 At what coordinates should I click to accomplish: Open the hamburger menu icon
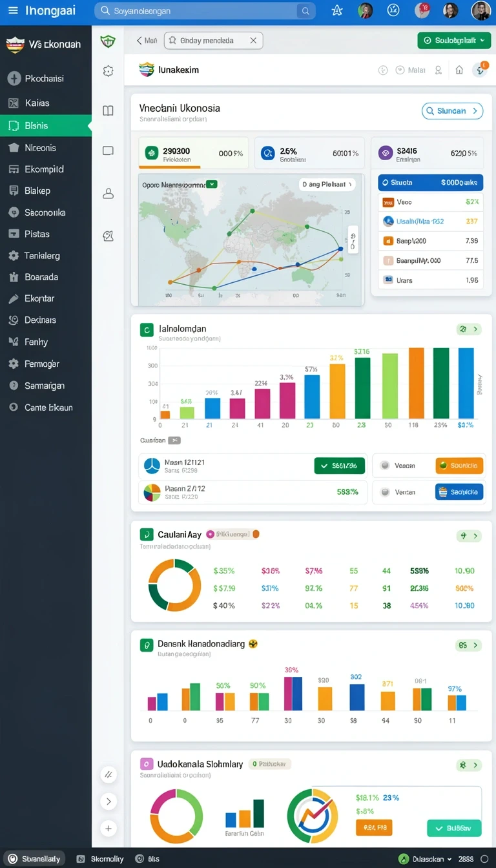click(13, 10)
